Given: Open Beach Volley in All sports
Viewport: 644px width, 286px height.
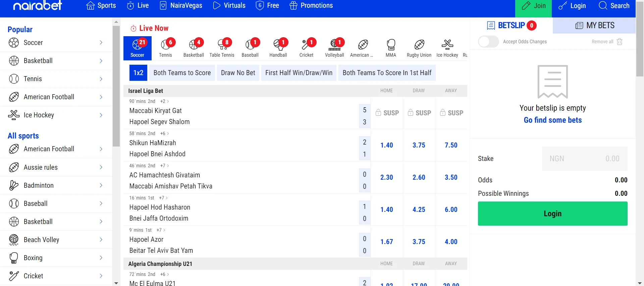Looking at the screenshot, I should (56, 240).
